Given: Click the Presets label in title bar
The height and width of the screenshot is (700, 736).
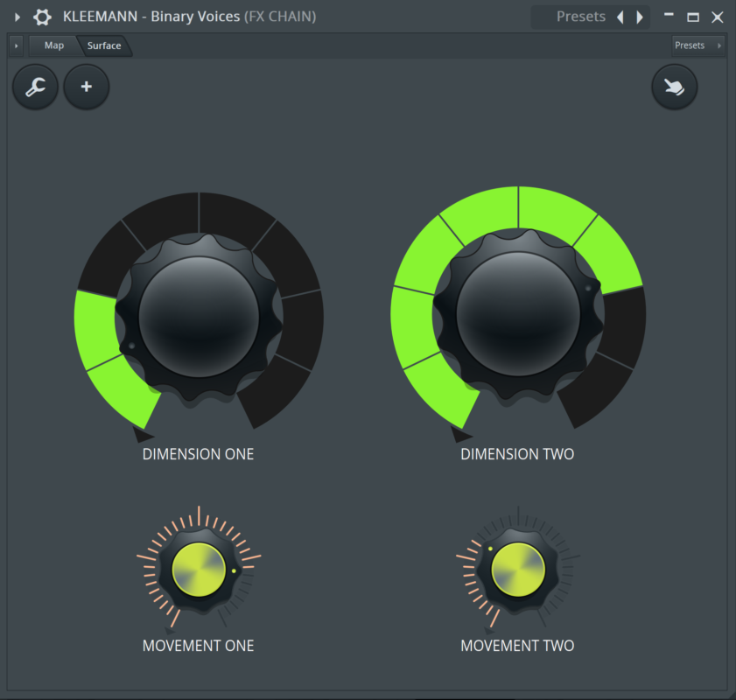Looking at the screenshot, I should tap(581, 17).
